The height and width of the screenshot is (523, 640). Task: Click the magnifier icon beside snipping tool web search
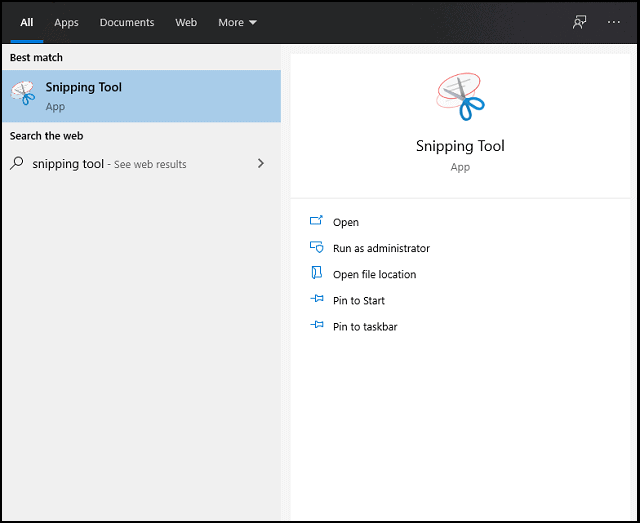pyautogui.click(x=17, y=163)
